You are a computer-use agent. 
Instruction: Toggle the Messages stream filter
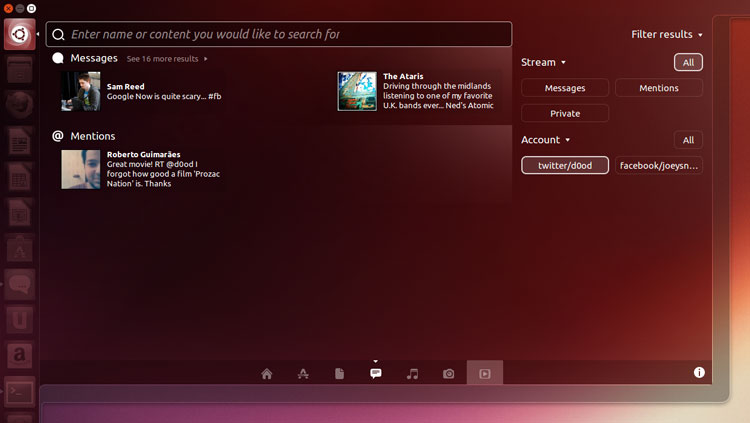coord(565,88)
